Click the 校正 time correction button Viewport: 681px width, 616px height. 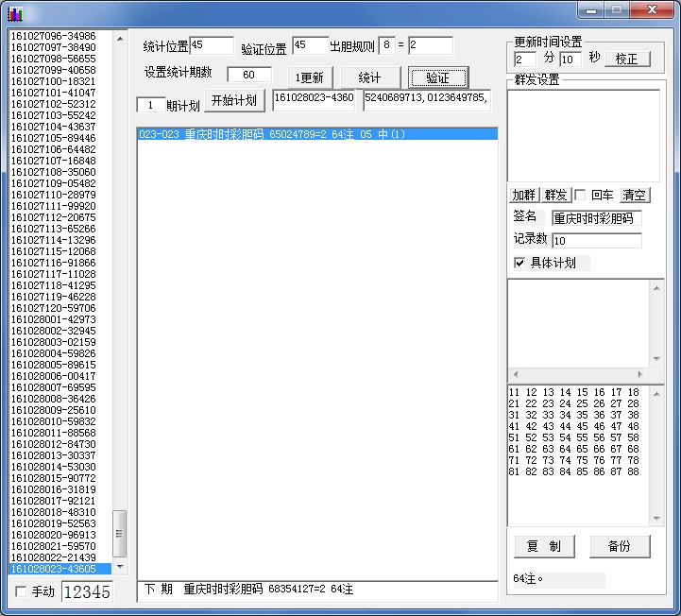click(x=626, y=59)
